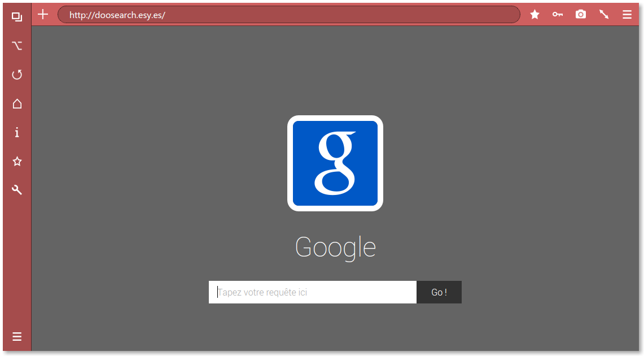Click the Google heading text

[x=336, y=248]
